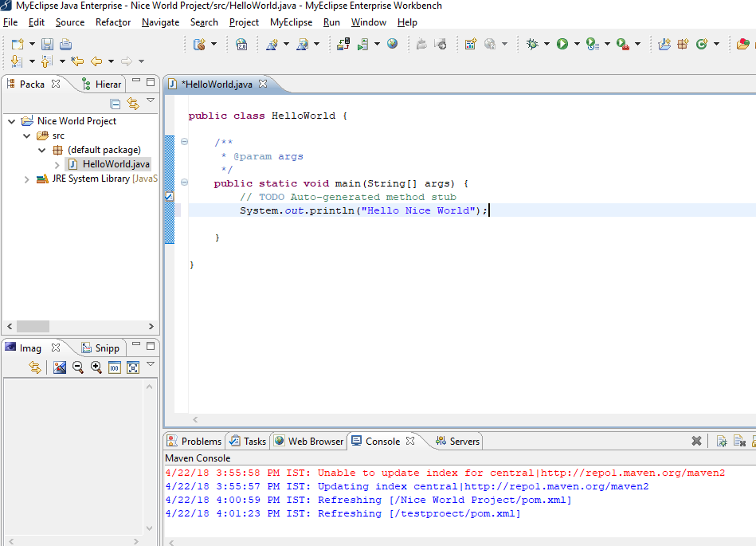Switch to the Problems tab
Image resolution: width=756 pixels, height=546 pixels.
coord(194,441)
